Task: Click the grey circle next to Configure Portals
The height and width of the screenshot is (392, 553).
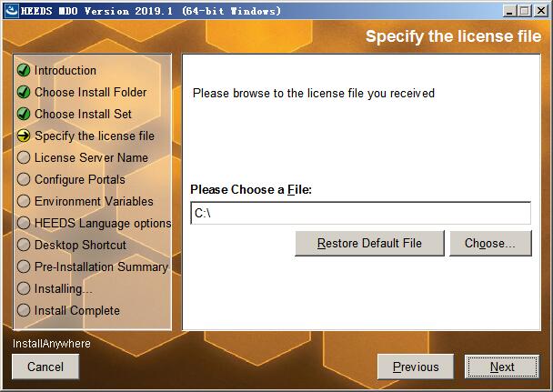Action: [24, 179]
